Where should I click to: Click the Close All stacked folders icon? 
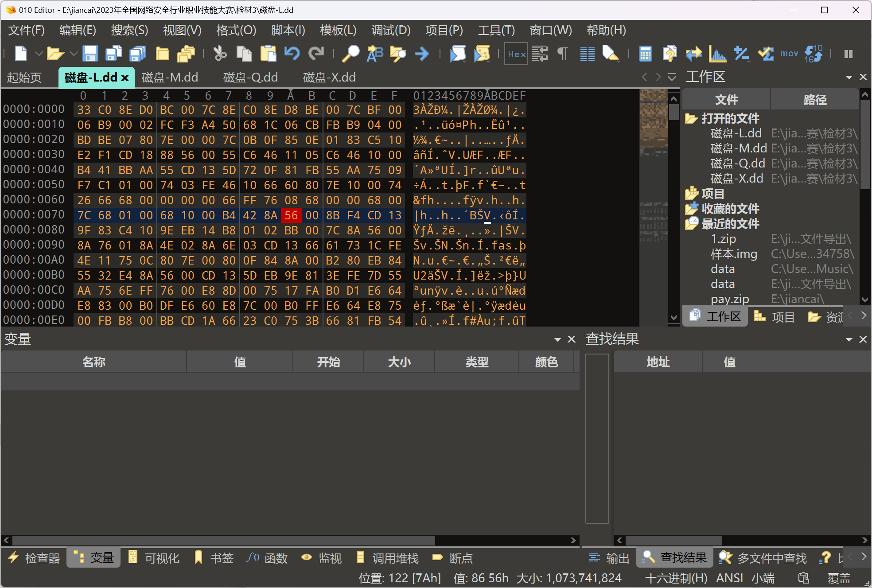pyautogui.click(x=186, y=54)
